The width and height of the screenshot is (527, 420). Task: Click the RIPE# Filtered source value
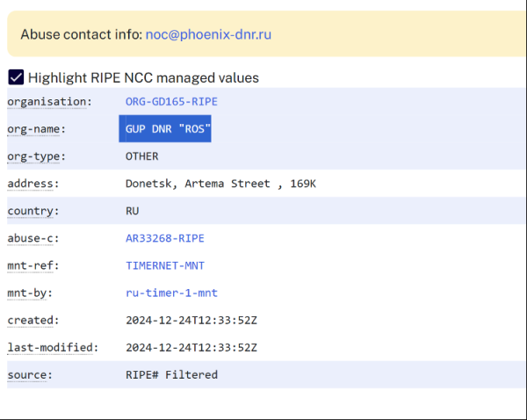pos(171,374)
